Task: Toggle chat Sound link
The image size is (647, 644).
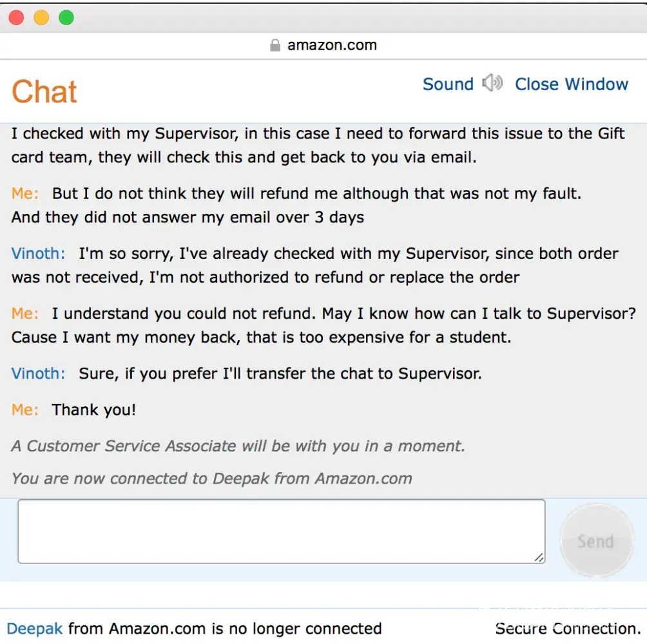Action: [448, 84]
